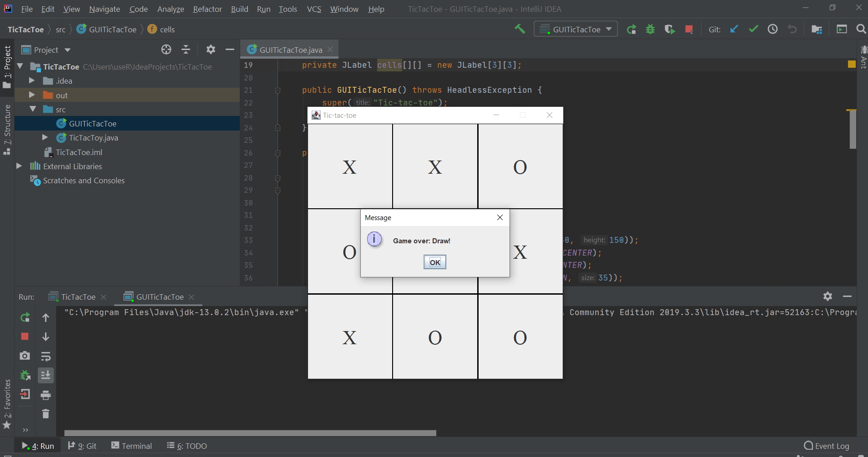Screen dimensions: 868x457
Task: Click the Build project hammer icon
Action: click(x=520, y=29)
